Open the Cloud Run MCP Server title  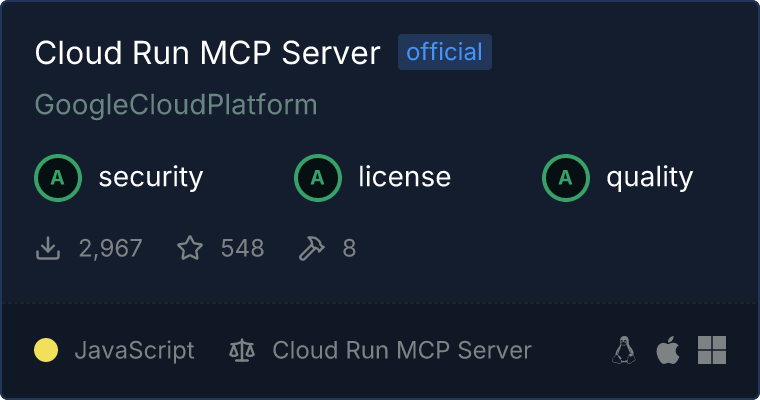pos(208,53)
